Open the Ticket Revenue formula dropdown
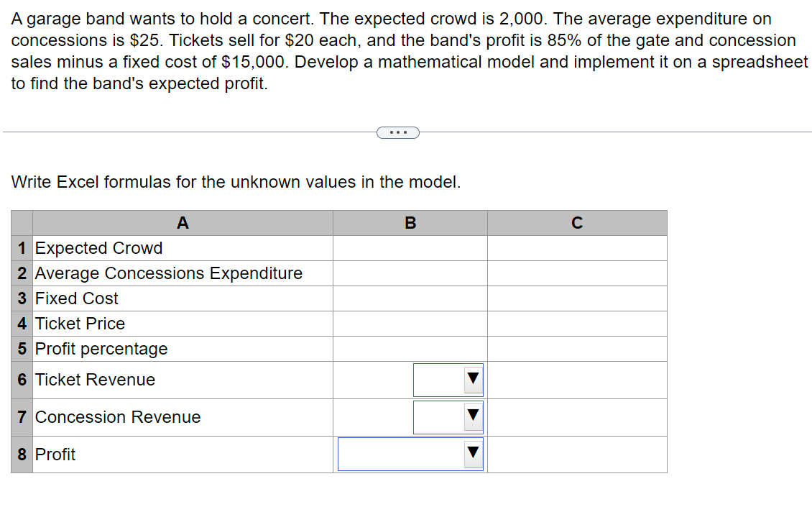This screenshot has height=525, width=812. pos(448,380)
